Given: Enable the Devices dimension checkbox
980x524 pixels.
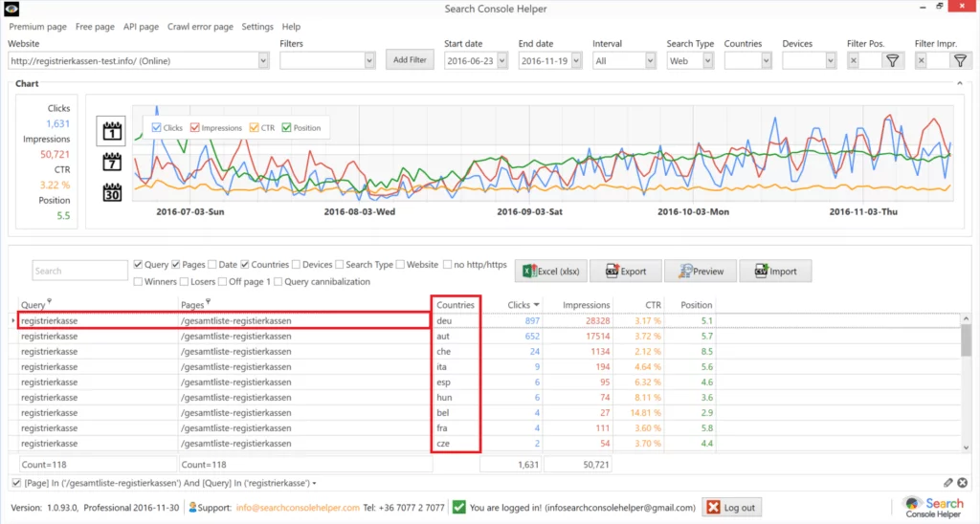Looking at the screenshot, I should (x=297, y=264).
